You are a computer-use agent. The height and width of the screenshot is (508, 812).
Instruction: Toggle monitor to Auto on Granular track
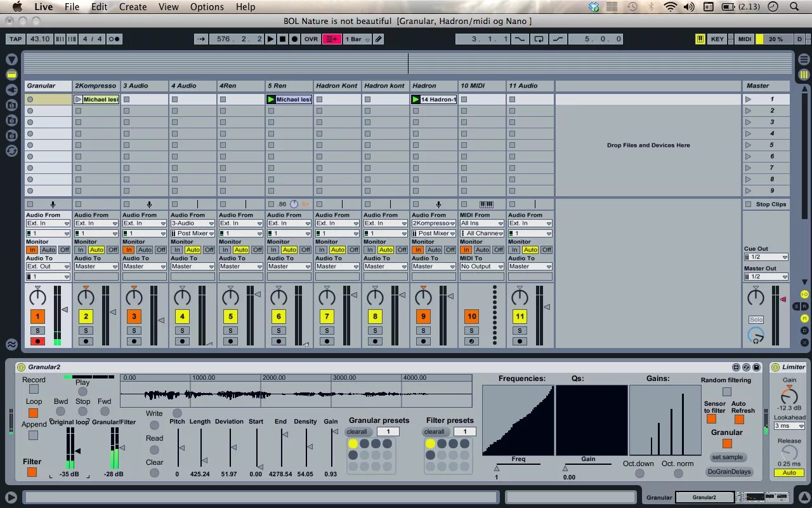(47, 250)
